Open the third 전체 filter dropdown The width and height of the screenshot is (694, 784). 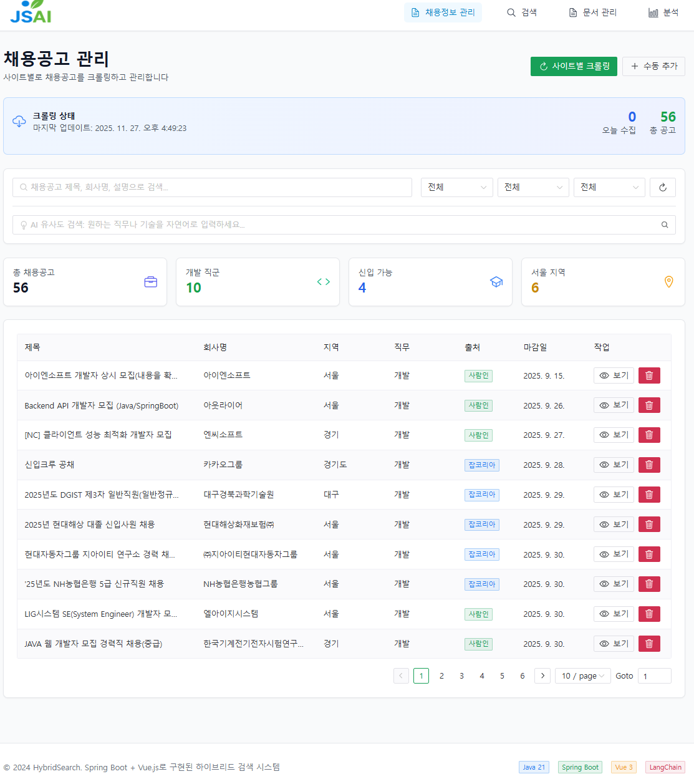(x=609, y=187)
